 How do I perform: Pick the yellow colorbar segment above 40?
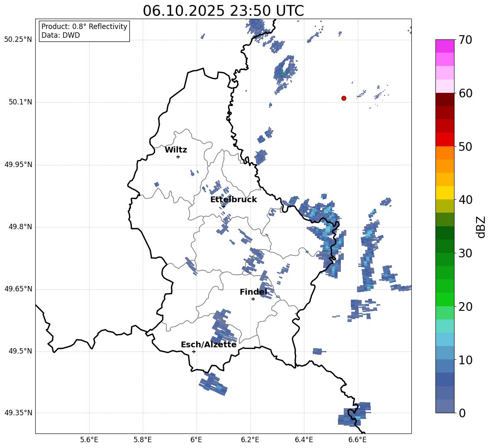pos(445,193)
